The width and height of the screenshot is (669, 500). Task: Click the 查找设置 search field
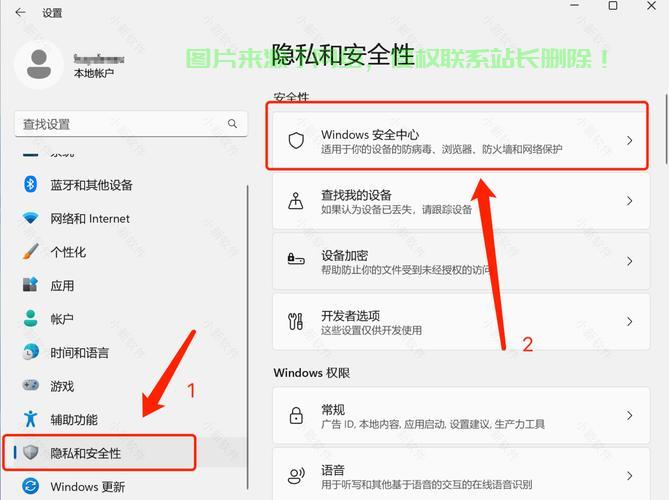tap(131, 124)
